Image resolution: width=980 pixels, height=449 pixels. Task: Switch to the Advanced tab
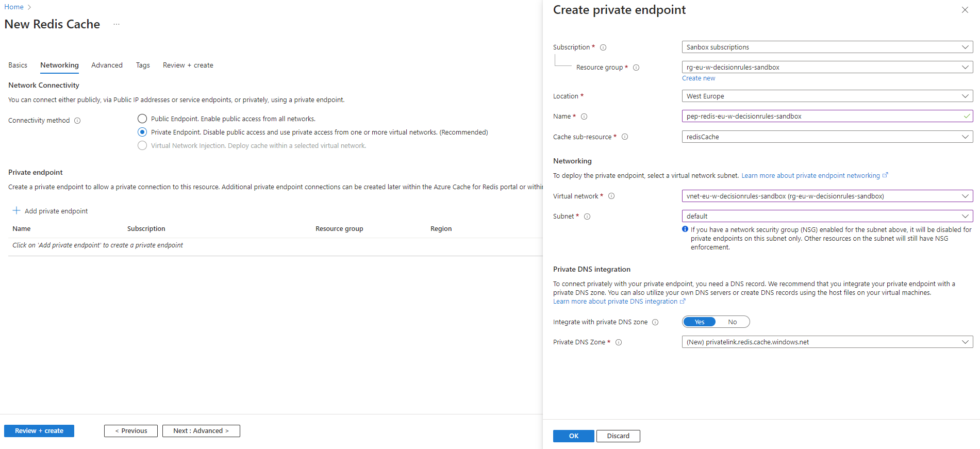tap(107, 65)
